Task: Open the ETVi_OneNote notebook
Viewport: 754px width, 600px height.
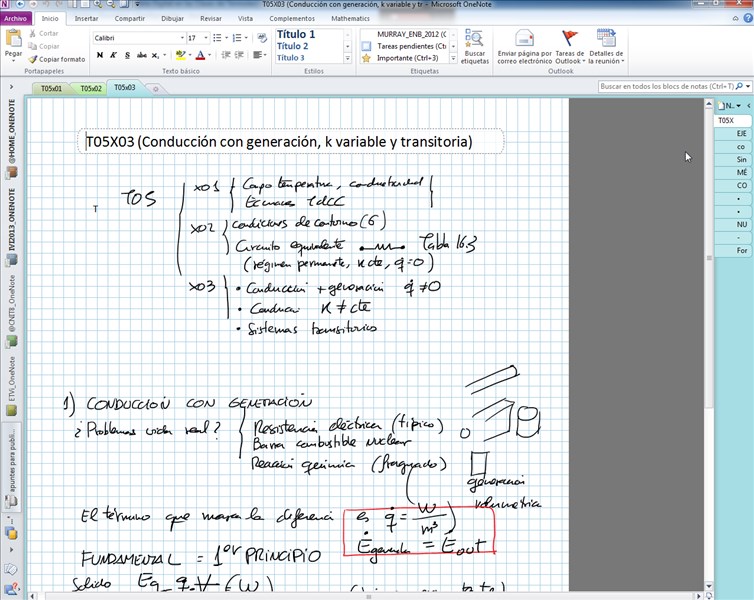Action: tap(11, 386)
